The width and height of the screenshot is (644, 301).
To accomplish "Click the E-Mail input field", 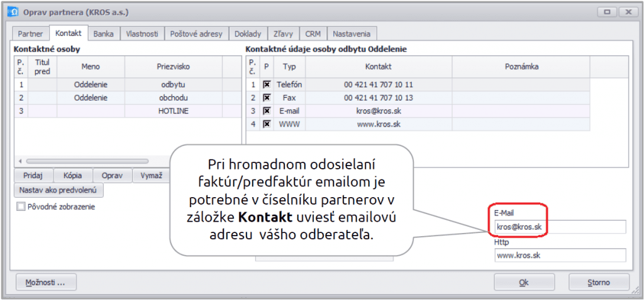I will point(560,227).
